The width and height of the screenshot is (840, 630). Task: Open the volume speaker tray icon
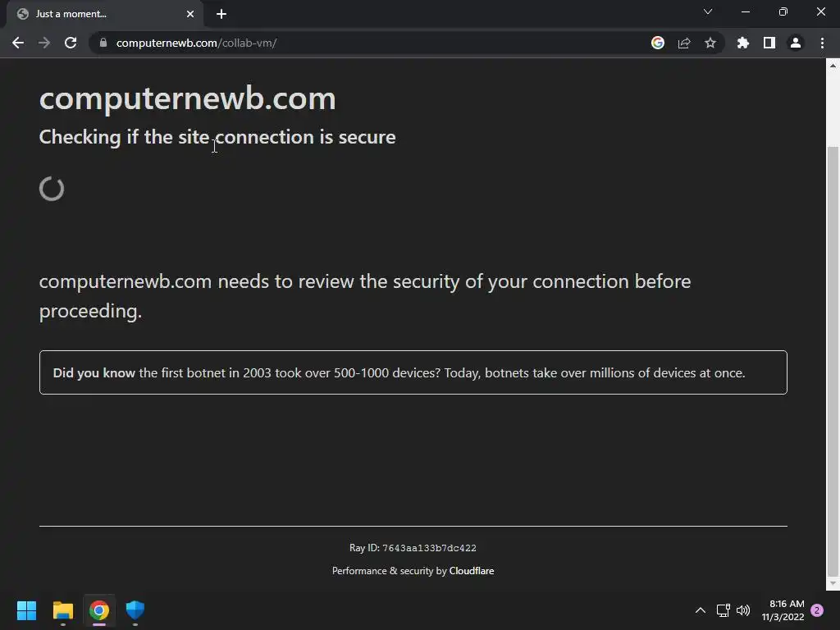pyautogui.click(x=743, y=610)
